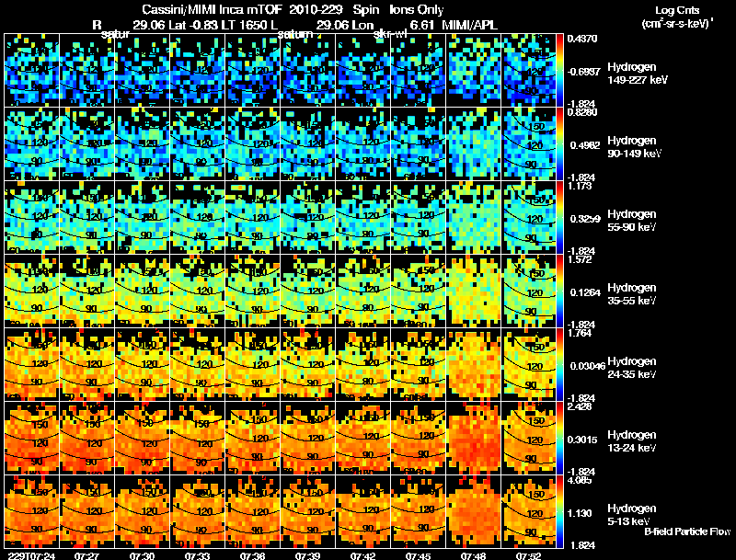Click the 'Log Cnts' units heading

click(x=677, y=11)
